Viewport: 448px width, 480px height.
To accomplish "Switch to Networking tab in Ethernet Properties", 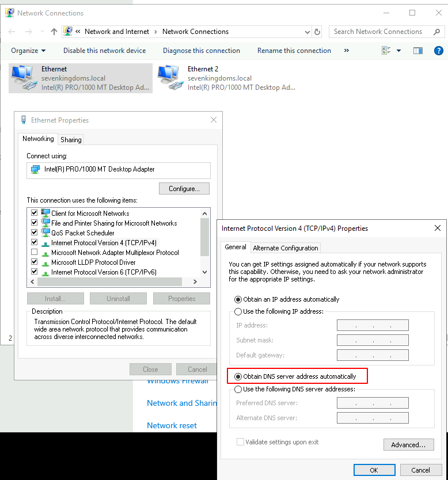I will pos(38,139).
